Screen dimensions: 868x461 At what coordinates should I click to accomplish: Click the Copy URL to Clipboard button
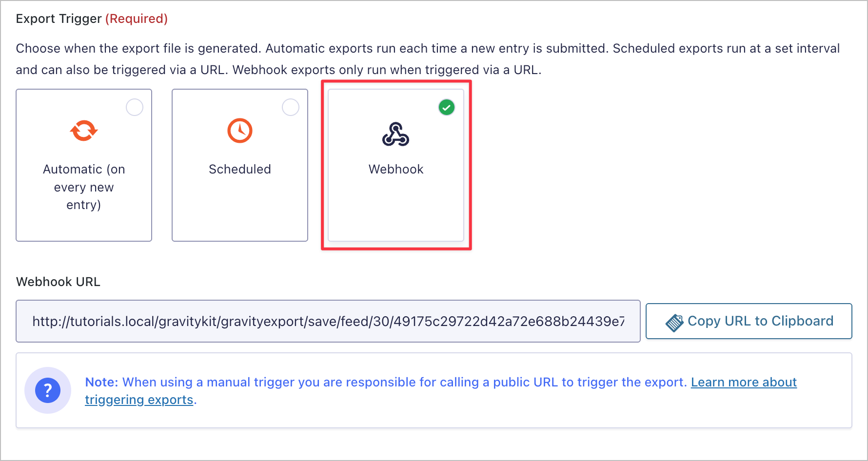pos(748,321)
